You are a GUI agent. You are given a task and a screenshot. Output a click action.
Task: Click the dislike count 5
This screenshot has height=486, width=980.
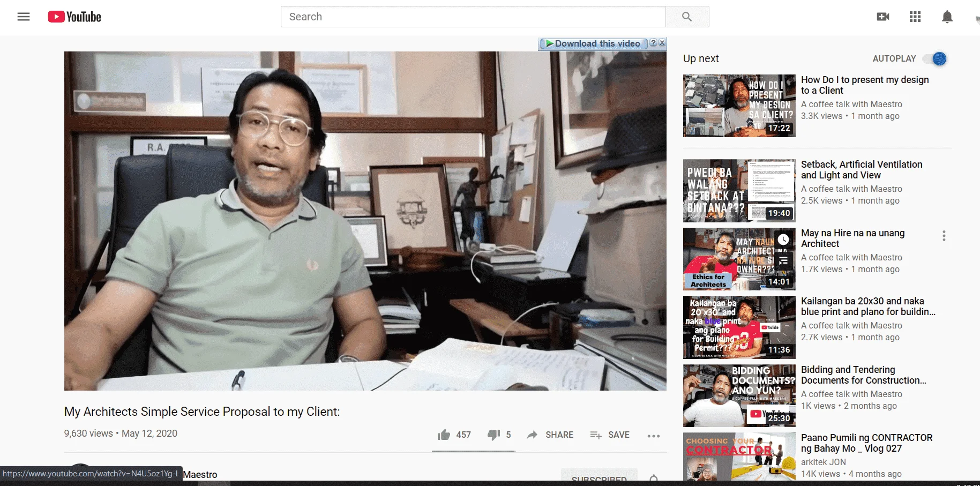(x=508, y=435)
